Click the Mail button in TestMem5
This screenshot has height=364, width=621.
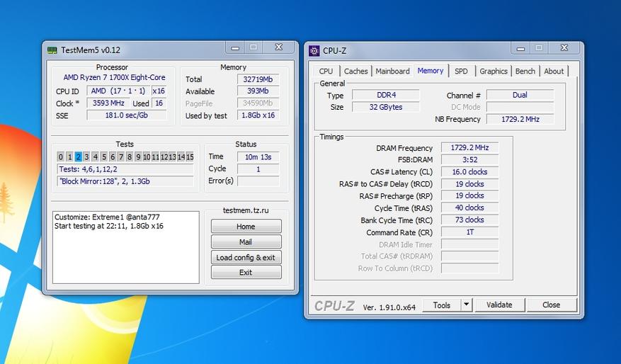click(x=246, y=242)
